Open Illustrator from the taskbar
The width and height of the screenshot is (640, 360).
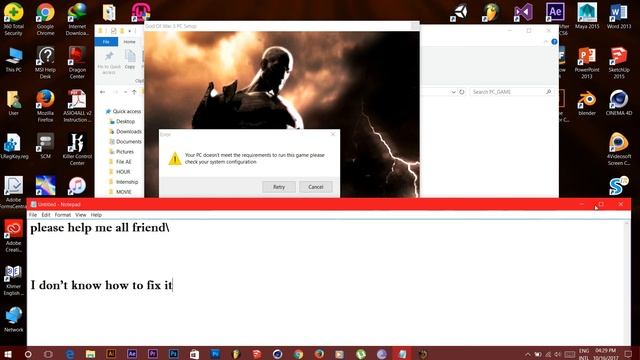pos(111,354)
